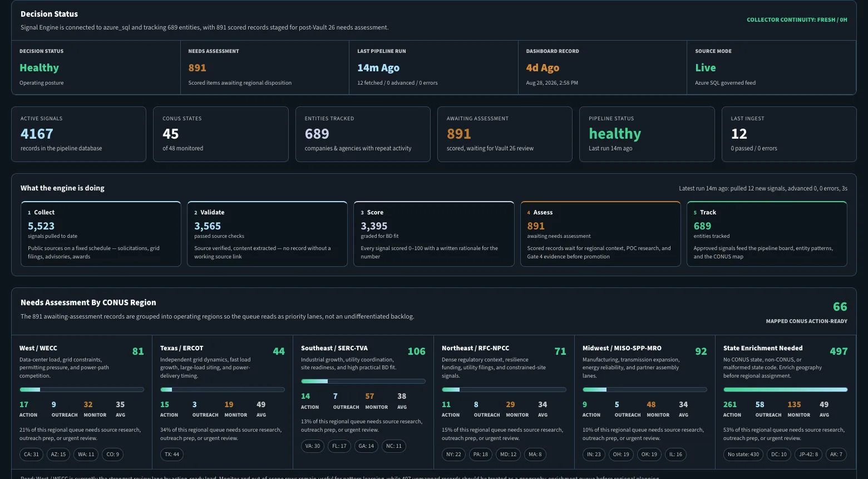The height and width of the screenshot is (479, 868).
Task: Select the Southeast / SERC-TVA region heading
Action: click(334, 348)
